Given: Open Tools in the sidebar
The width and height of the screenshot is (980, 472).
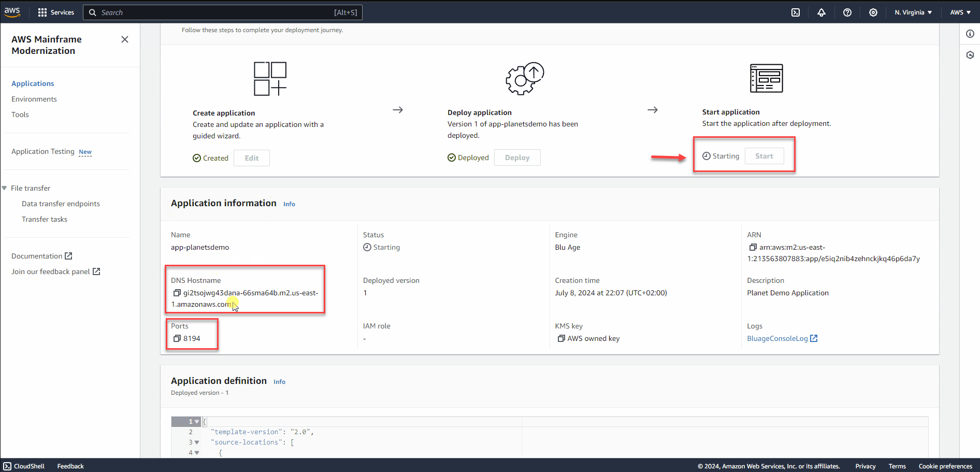Looking at the screenshot, I should coord(20,115).
